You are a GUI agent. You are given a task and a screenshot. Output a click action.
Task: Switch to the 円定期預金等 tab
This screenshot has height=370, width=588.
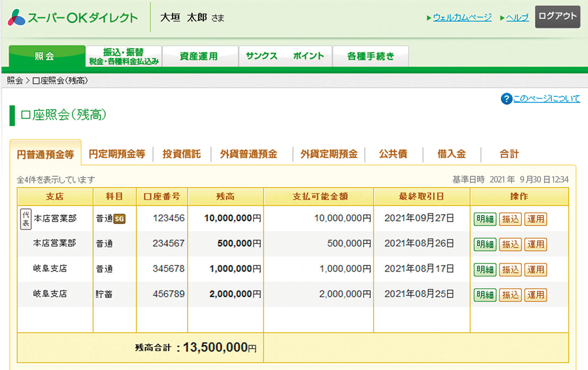click(117, 154)
